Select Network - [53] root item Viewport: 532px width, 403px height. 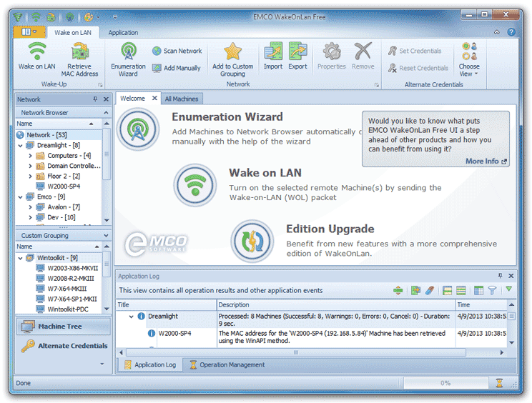tap(46, 135)
